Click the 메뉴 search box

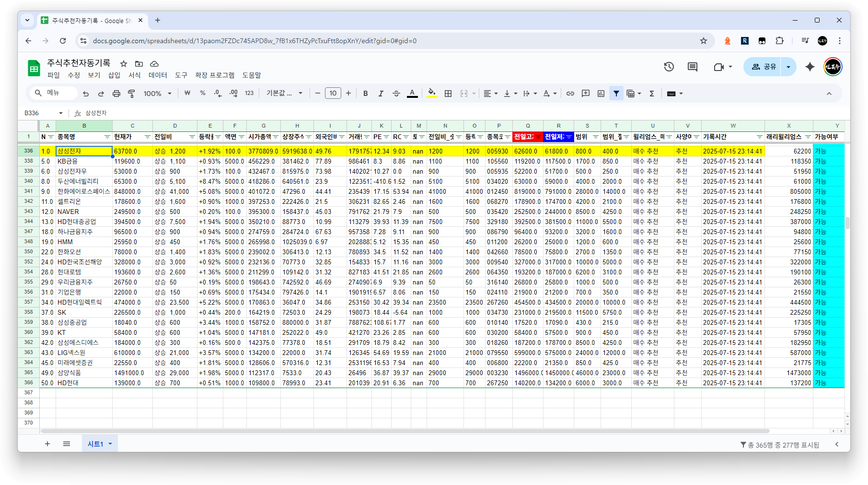point(53,93)
